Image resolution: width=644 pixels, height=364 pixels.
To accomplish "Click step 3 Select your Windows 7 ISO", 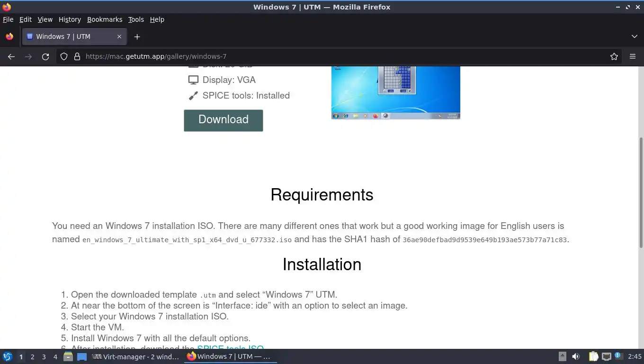I will 150,317.
